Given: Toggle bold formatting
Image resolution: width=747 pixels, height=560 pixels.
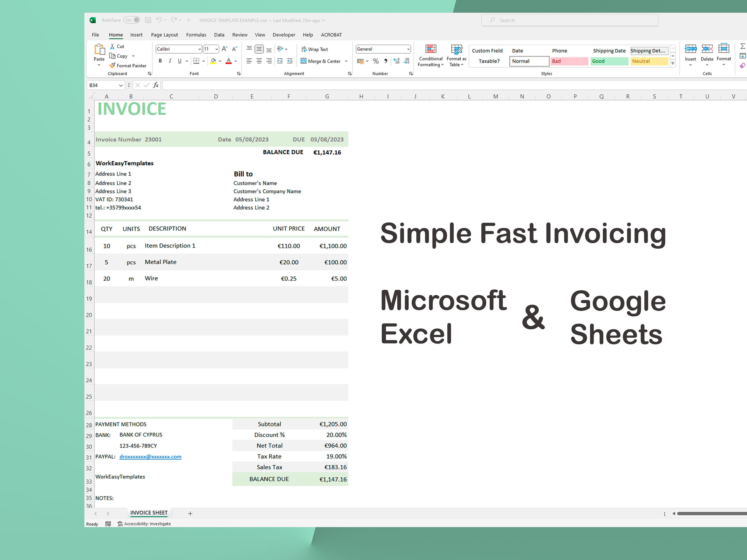Looking at the screenshot, I should coord(160,61).
